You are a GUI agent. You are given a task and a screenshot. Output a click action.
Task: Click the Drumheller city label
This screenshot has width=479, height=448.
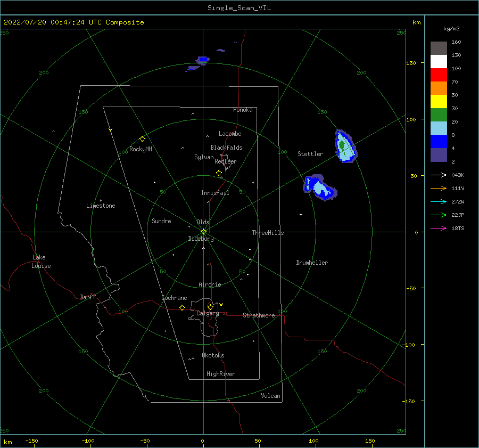tap(312, 263)
